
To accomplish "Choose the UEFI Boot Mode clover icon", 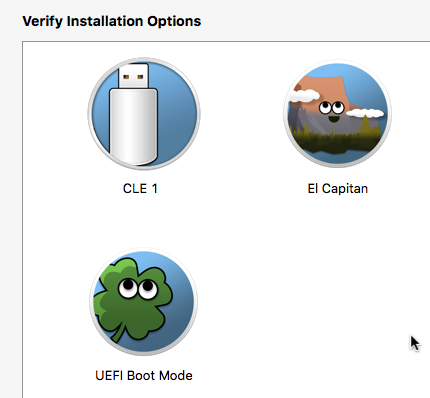I will 144,301.
